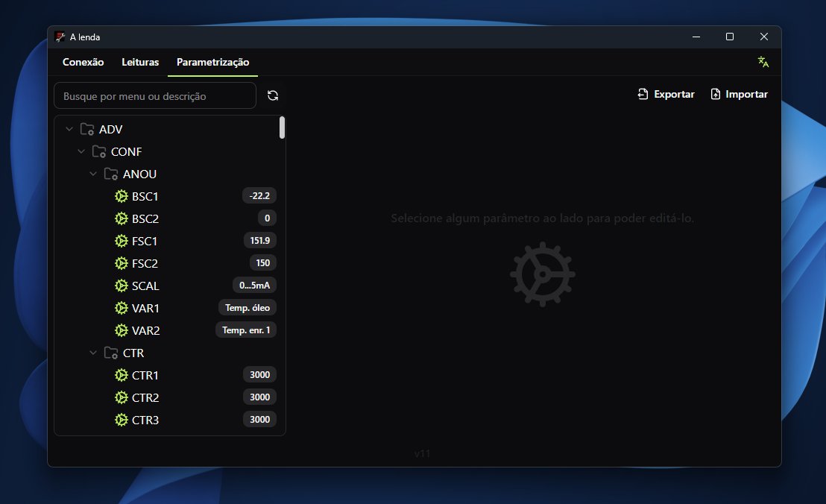This screenshot has width=826, height=504.
Task: Select the CTR3 value 3000
Action: 259,420
